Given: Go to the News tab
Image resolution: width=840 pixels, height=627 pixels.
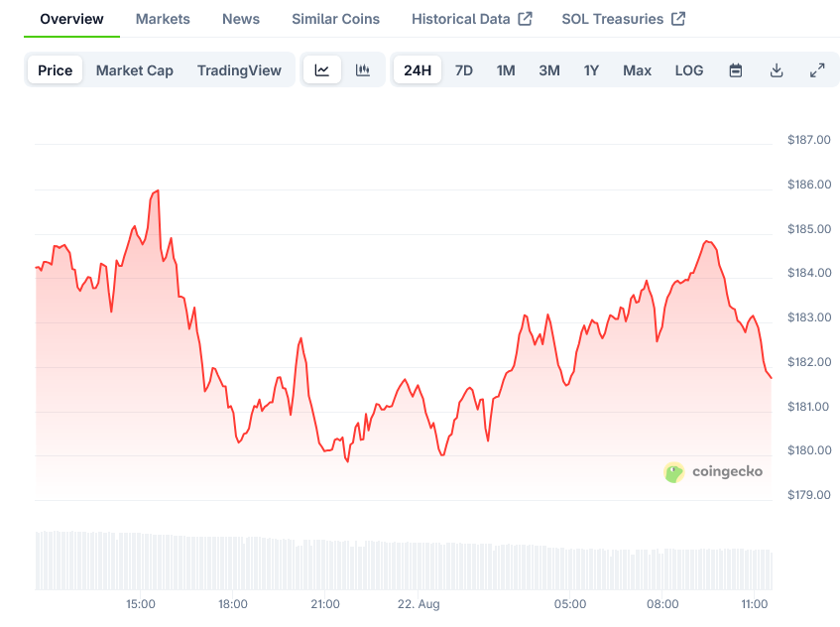Looking at the screenshot, I should [241, 19].
